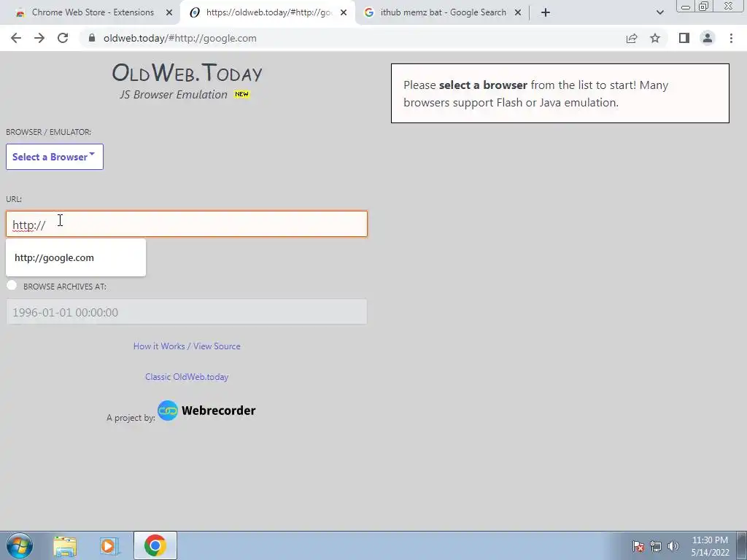Open a new tab with the plus button
Image resolution: width=747 pixels, height=560 pixels.
(x=546, y=12)
